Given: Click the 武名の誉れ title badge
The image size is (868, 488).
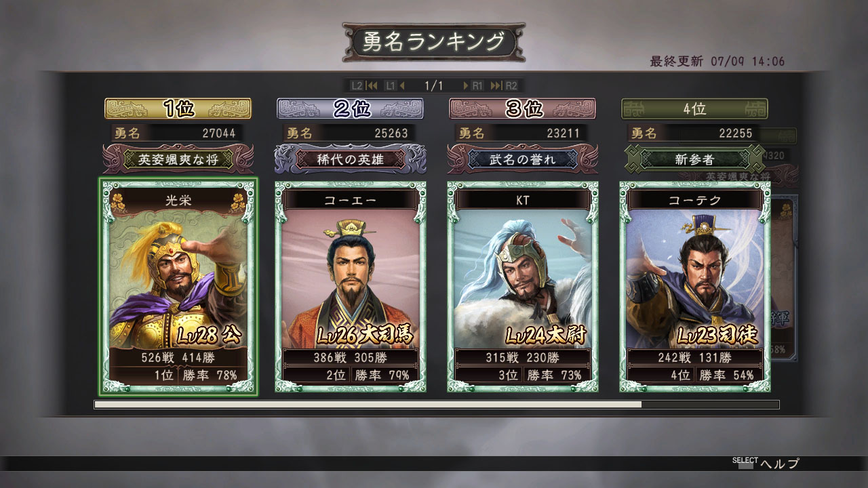Looking at the screenshot, I should click(x=523, y=160).
